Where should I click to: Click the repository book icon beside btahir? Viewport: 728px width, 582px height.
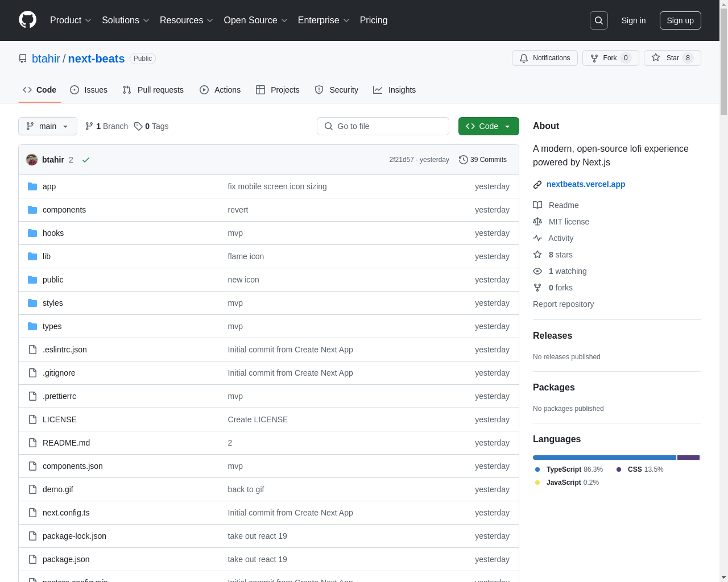click(x=23, y=59)
